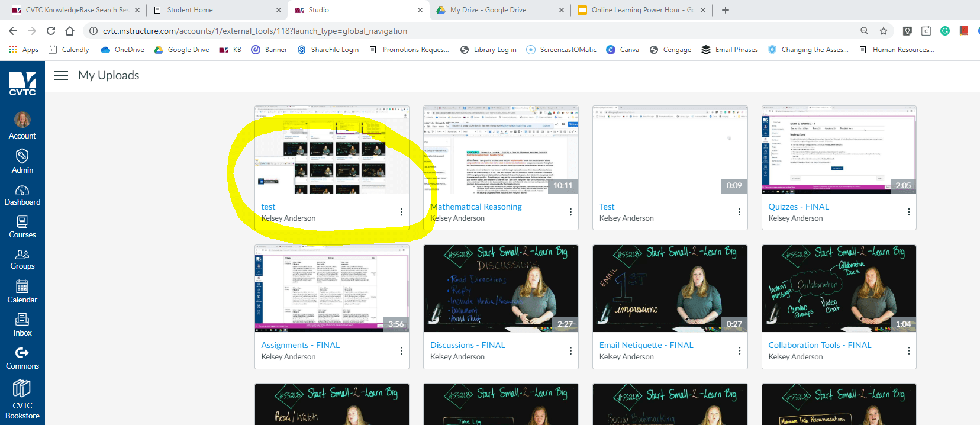
Task: Open the Calendly bookmark
Action: (x=69, y=50)
